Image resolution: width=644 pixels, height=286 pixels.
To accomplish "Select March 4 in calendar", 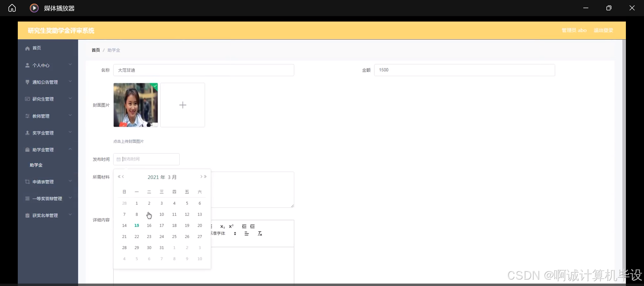I will pos(174,203).
